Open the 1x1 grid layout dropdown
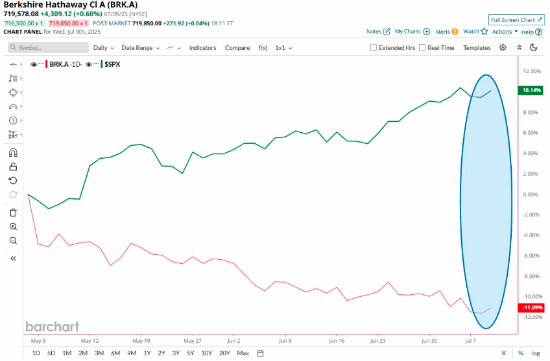The width and height of the screenshot is (550, 361). pos(283,48)
